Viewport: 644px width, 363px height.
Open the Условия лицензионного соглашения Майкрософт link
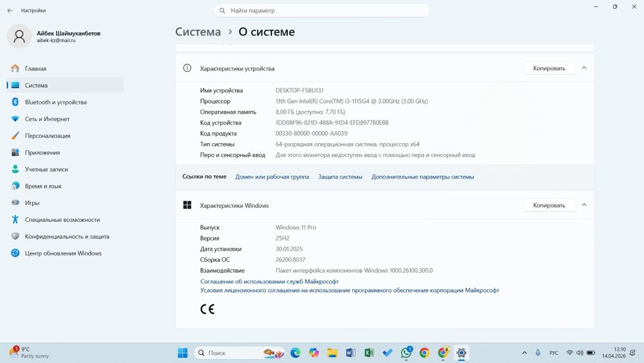350,290
